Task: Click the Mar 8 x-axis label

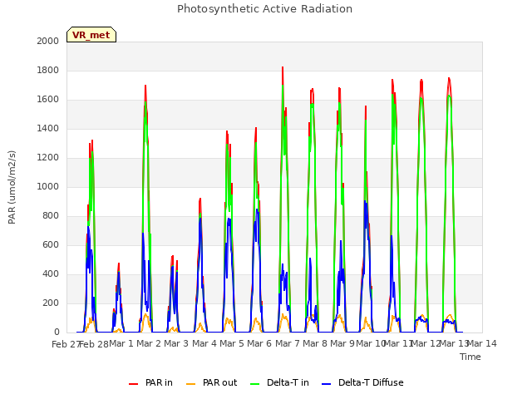Action: tap(315, 343)
